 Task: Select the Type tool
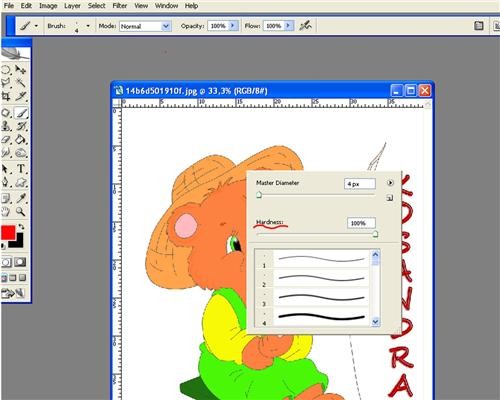coord(21,169)
